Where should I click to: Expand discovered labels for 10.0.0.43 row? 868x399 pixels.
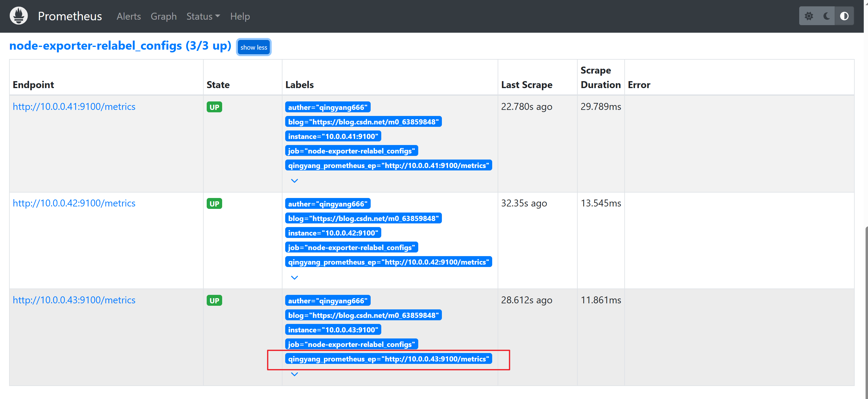(x=295, y=374)
